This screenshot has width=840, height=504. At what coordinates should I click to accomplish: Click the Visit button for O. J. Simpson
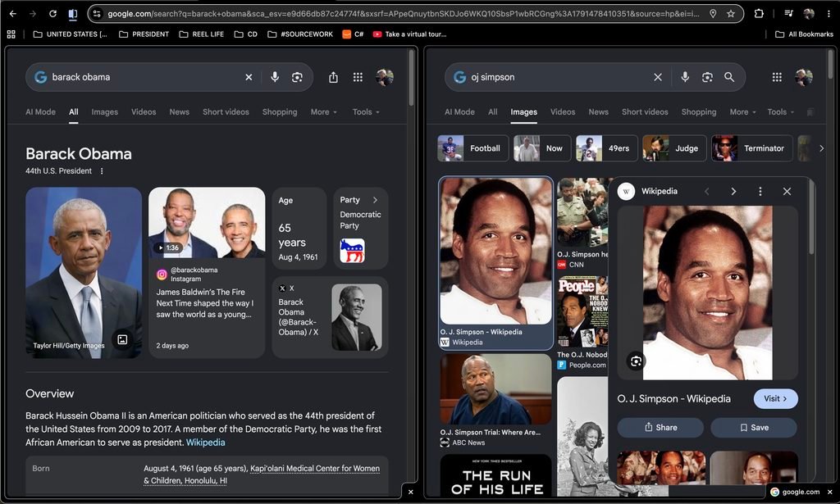775,398
